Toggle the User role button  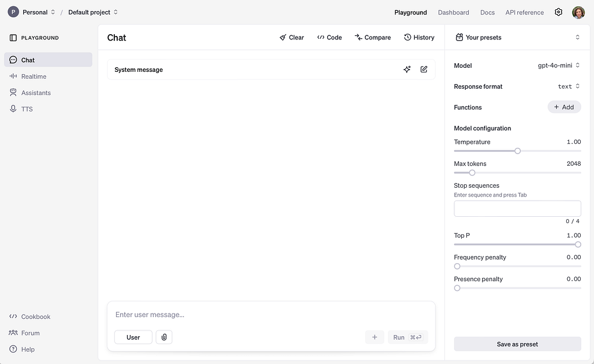133,337
